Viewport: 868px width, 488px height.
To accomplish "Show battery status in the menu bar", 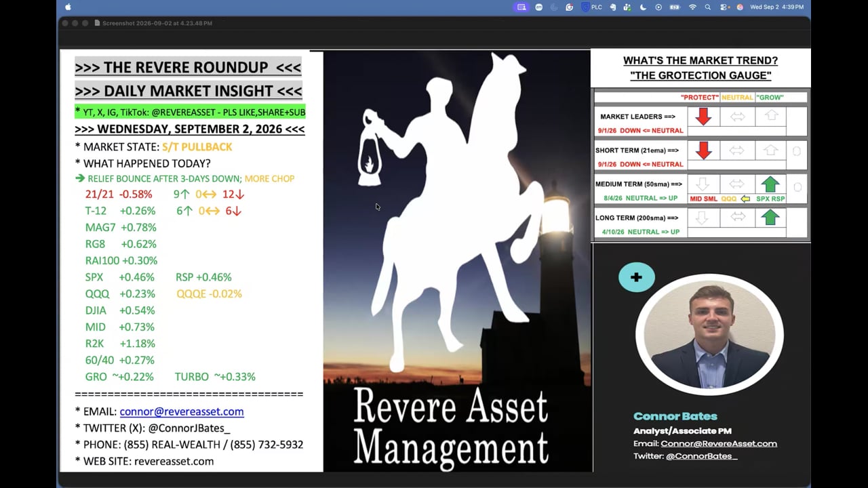I will 675,7.
